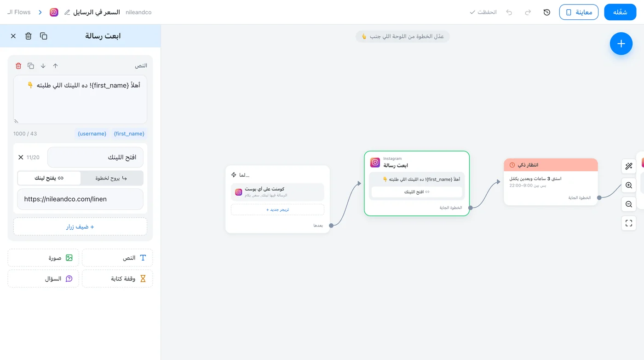Click the بعدها output connector dot
644x360 pixels.
pos(331,226)
